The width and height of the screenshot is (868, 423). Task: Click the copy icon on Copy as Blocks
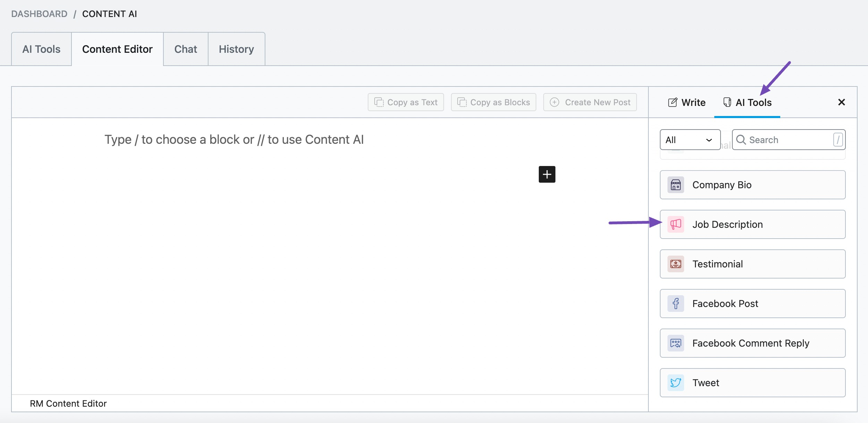click(x=462, y=102)
